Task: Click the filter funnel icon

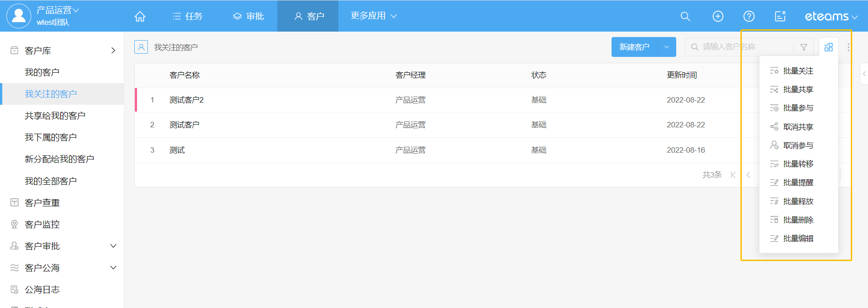Action: click(x=803, y=47)
